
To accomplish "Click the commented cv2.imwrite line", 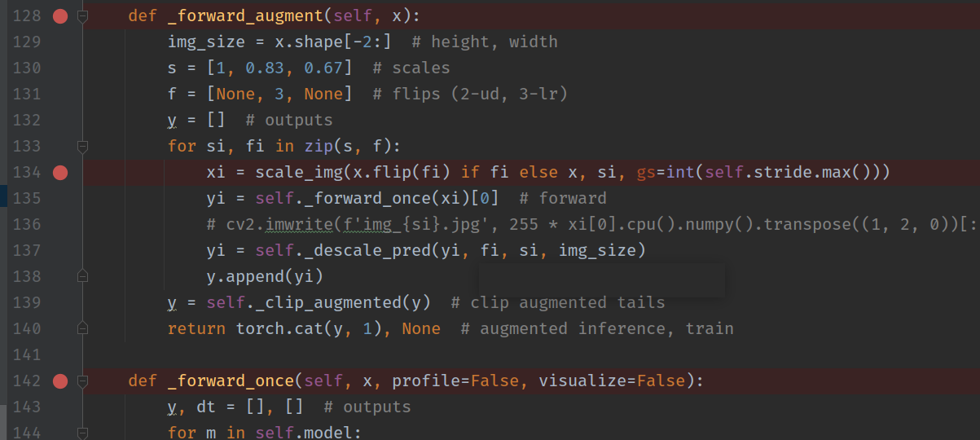I will (x=593, y=224).
